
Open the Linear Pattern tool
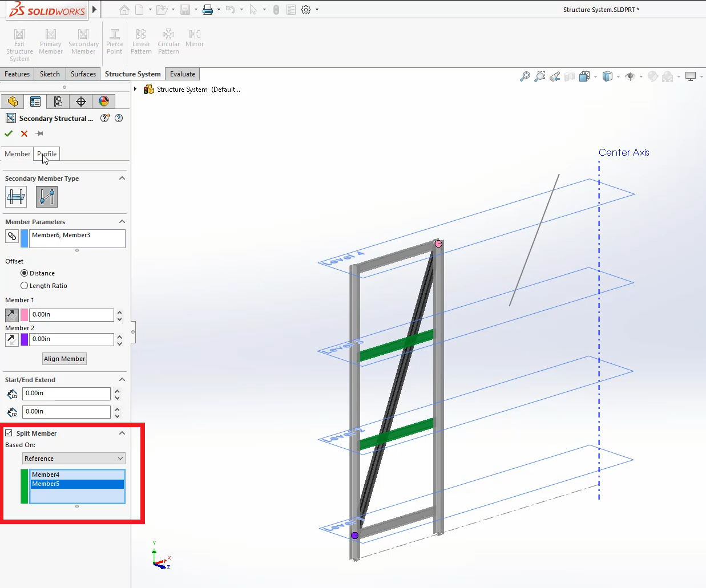(x=141, y=35)
